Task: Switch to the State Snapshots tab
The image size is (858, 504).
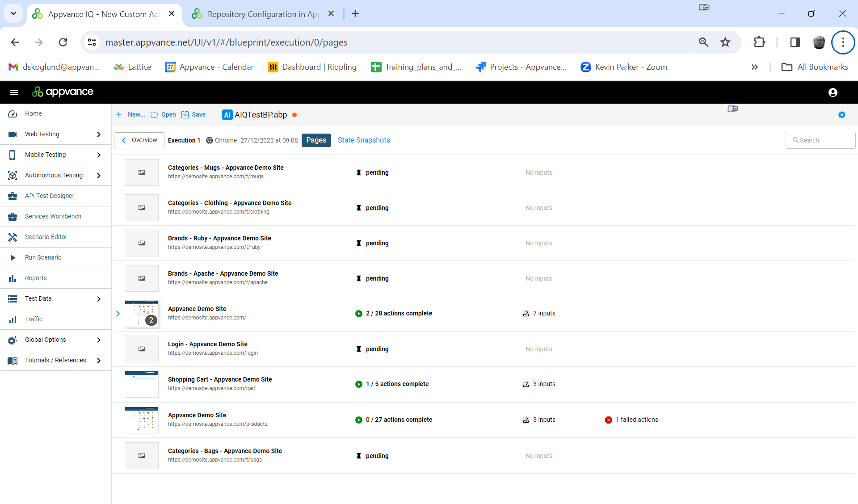Action: (364, 140)
